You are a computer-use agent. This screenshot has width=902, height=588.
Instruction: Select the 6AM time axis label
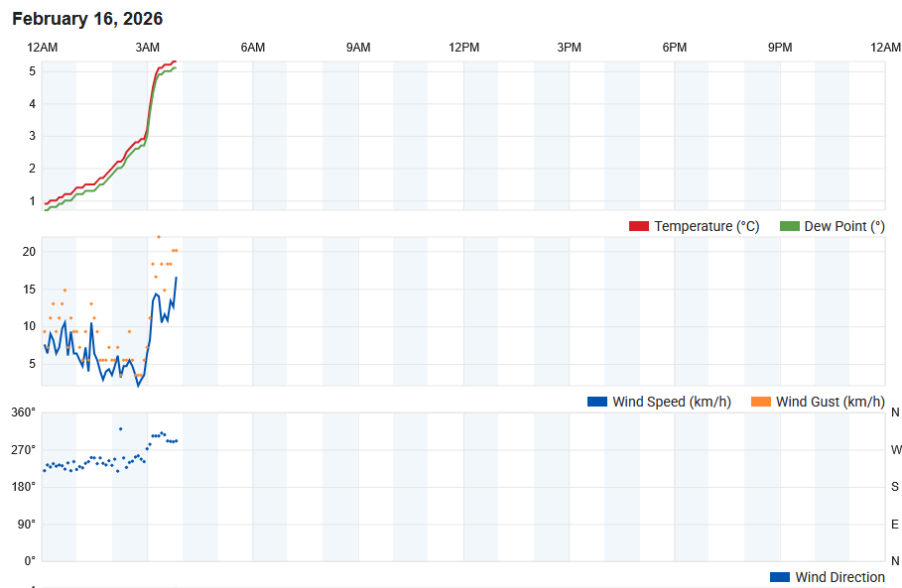(x=252, y=48)
